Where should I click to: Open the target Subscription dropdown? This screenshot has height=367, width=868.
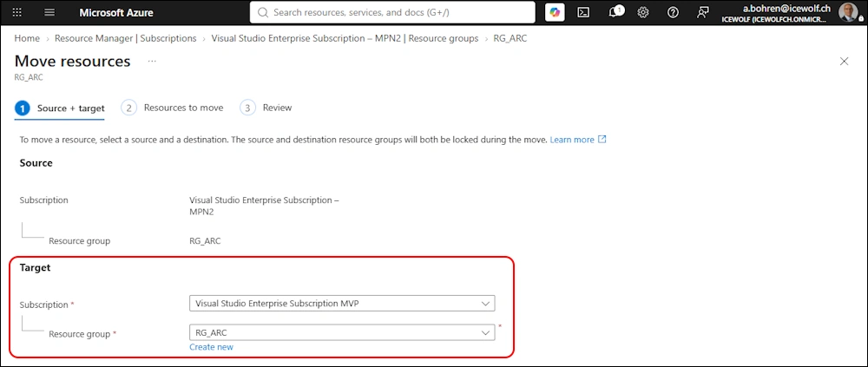pos(342,304)
